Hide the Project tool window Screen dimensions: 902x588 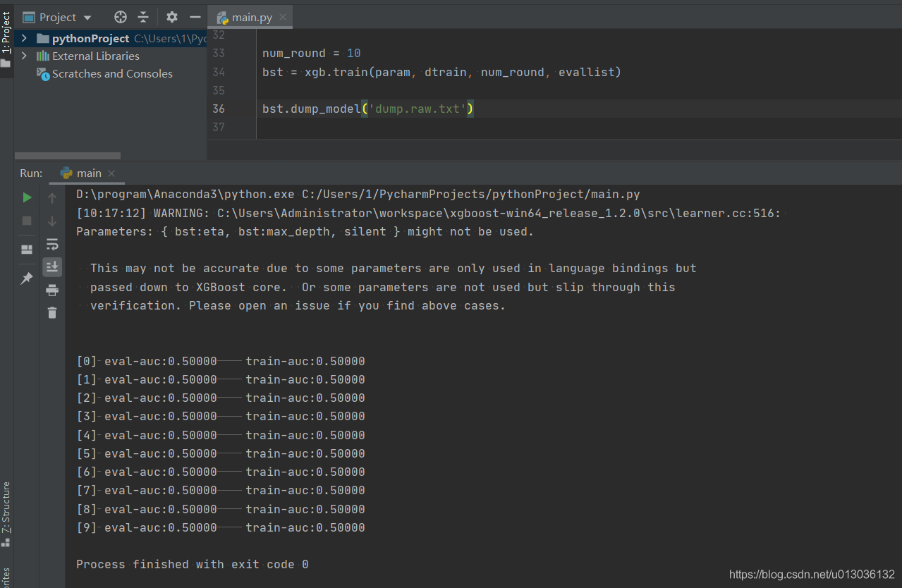[x=195, y=17]
